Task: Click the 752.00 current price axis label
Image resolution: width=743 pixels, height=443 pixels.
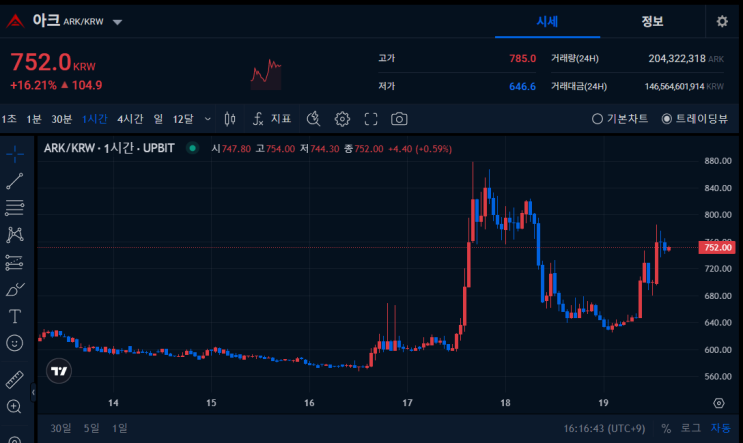Action: click(717, 247)
